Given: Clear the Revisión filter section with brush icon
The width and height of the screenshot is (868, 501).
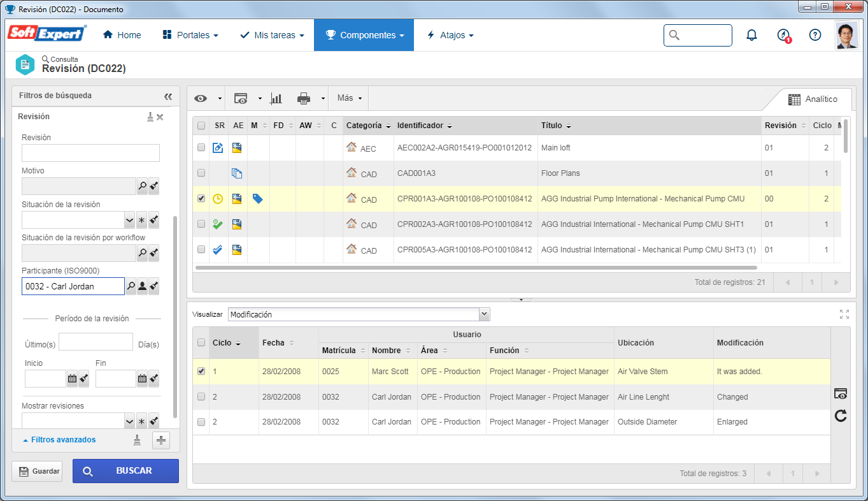Looking at the screenshot, I should [x=150, y=117].
